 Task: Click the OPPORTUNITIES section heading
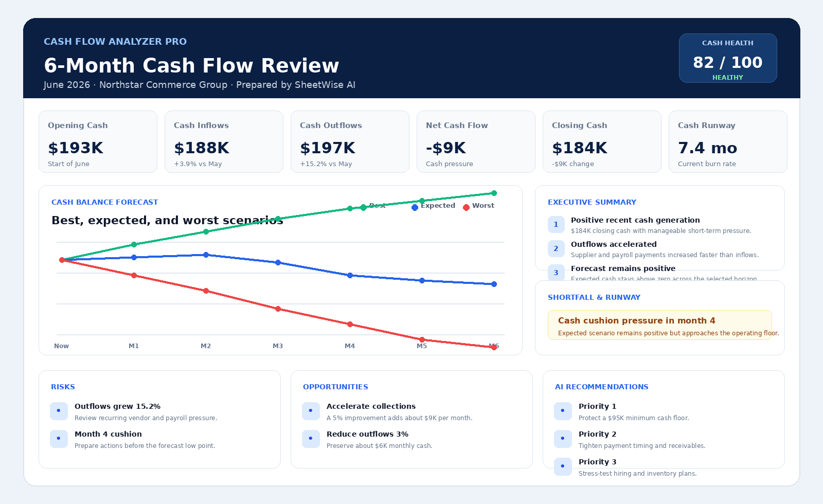(x=335, y=387)
